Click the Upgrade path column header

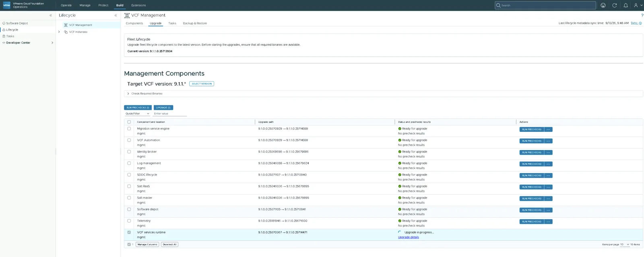point(266,122)
